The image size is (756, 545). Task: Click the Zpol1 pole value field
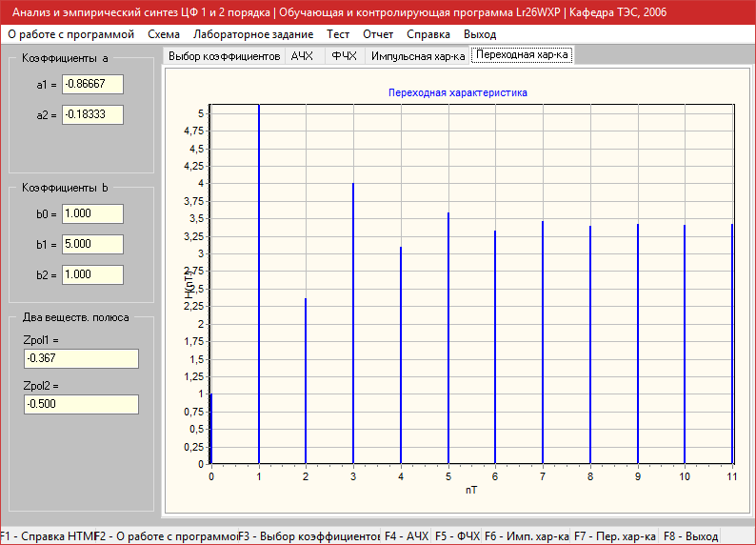point(81,358)
